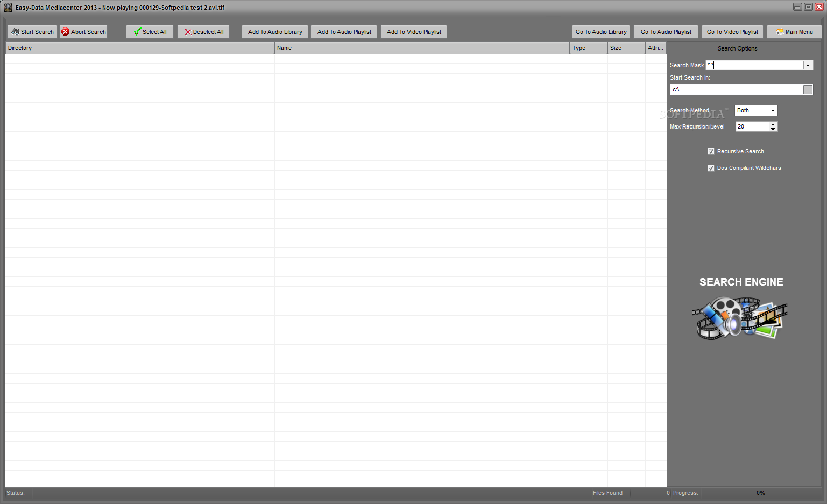Image resolution: width=827 pixels, height=504 pixels.
Task: Click the Main Menu folder icon
Action: pyautogui.click(x=780, y=32)
